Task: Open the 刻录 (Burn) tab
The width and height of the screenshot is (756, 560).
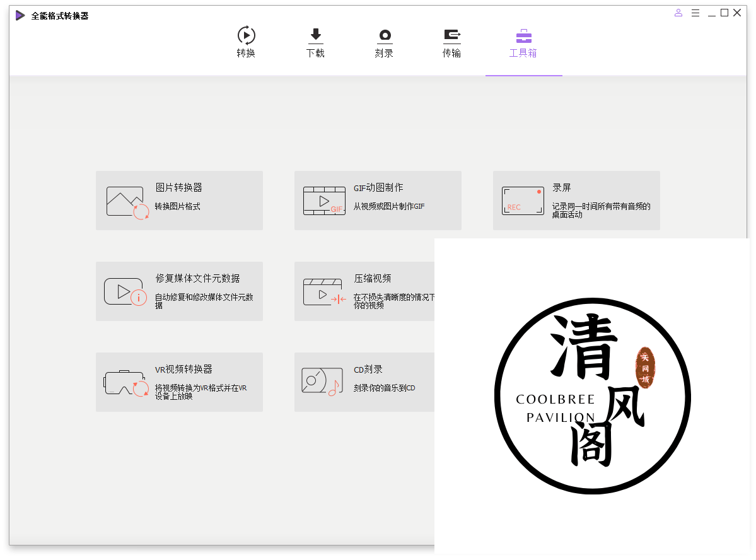Action: click(x=384, y=42)
